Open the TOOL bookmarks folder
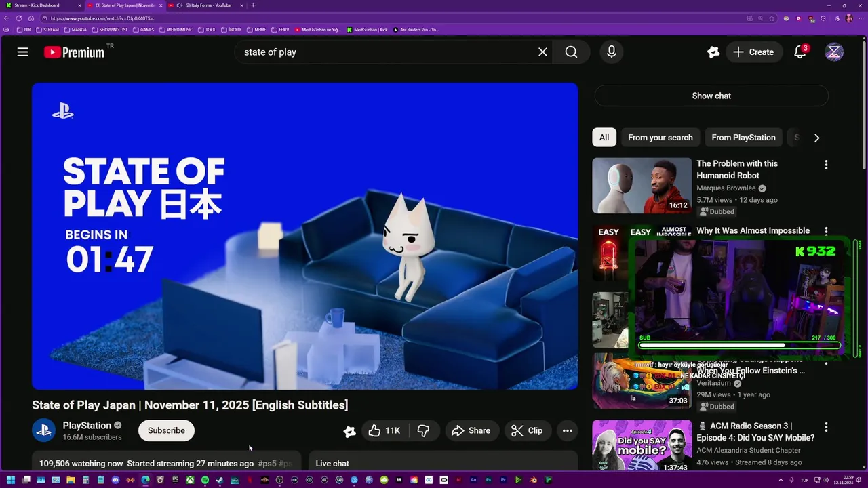 pyautogui.click(x=207, y=30)
